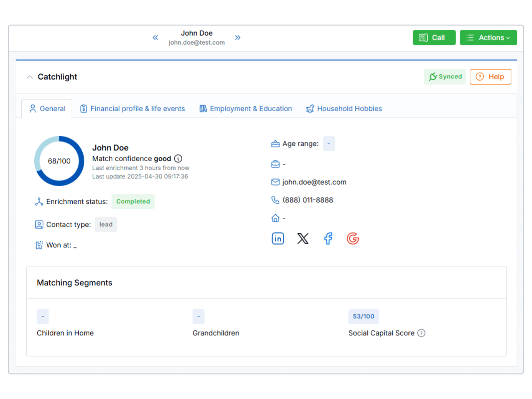532x399 pixels.
Task: Open the Facebook profile icon
Action: click(x=328, y=238)
